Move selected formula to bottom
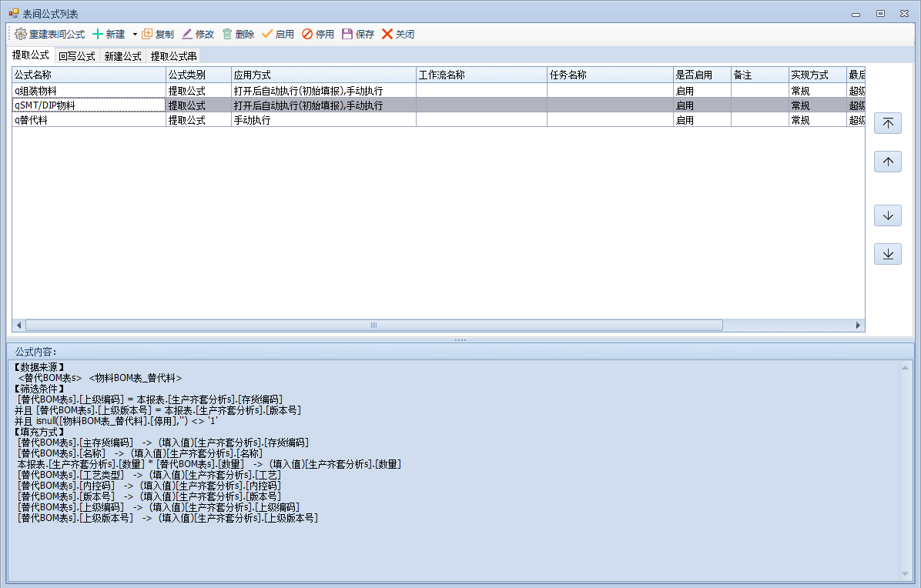This screenshot has width=921, height=588. click(887, 254)
